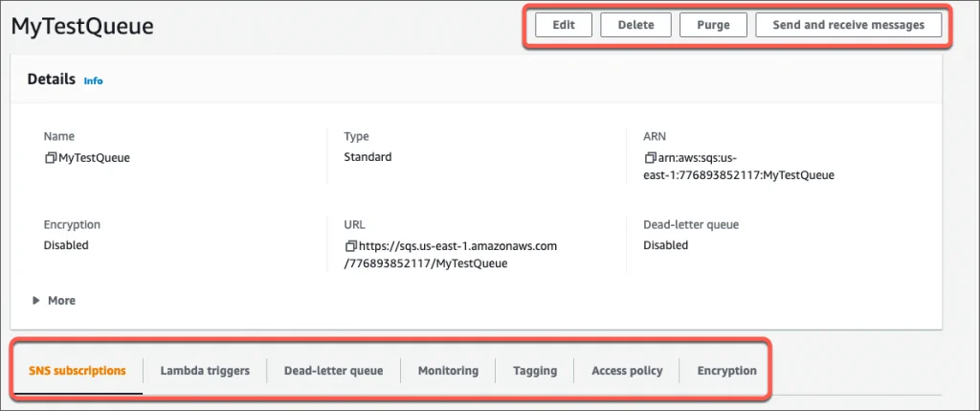Go to the Monitoring tab

[448, 371]
